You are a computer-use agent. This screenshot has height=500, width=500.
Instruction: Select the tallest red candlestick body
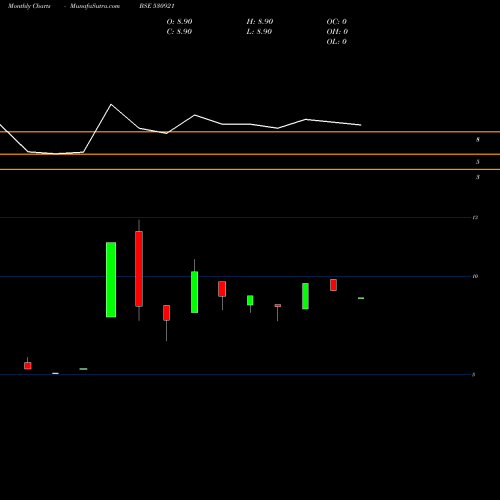pos(139,269)
